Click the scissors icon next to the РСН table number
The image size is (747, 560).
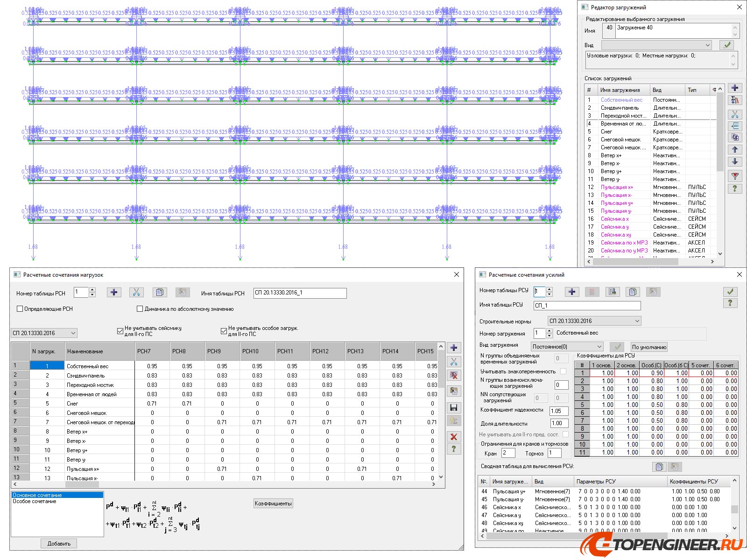(x=136, y=293)
